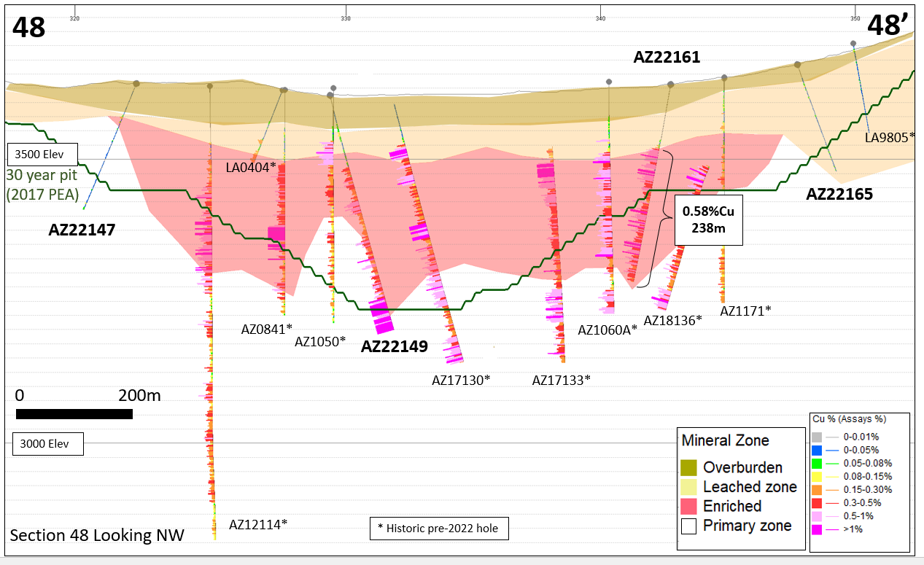Viewport: 924px width, 565px height.
Task: Click the Overburden color swatch in legend
Action: coord(689,467)
